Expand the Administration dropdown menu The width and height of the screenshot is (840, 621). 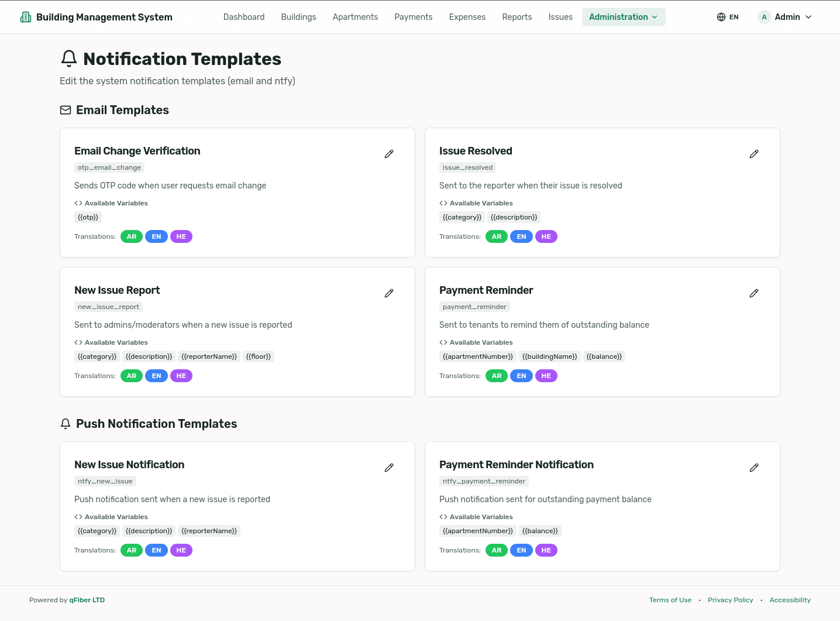[x=623, y=17]
